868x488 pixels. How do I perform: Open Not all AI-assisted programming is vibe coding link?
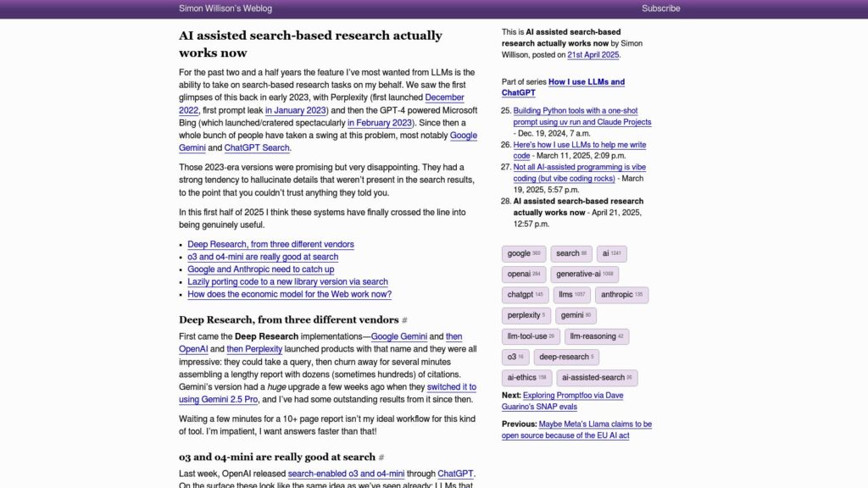579,173
